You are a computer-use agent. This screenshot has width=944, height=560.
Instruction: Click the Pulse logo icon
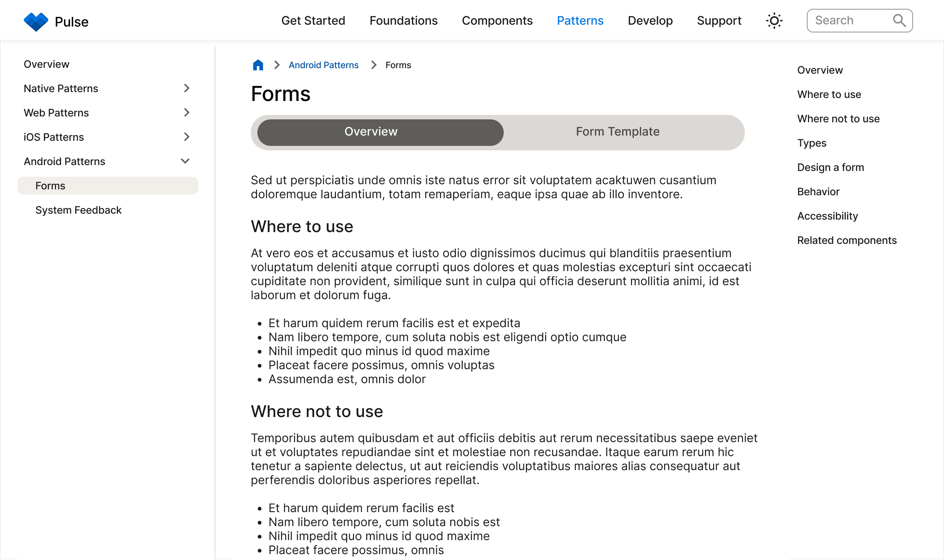(x=36, y=21)
